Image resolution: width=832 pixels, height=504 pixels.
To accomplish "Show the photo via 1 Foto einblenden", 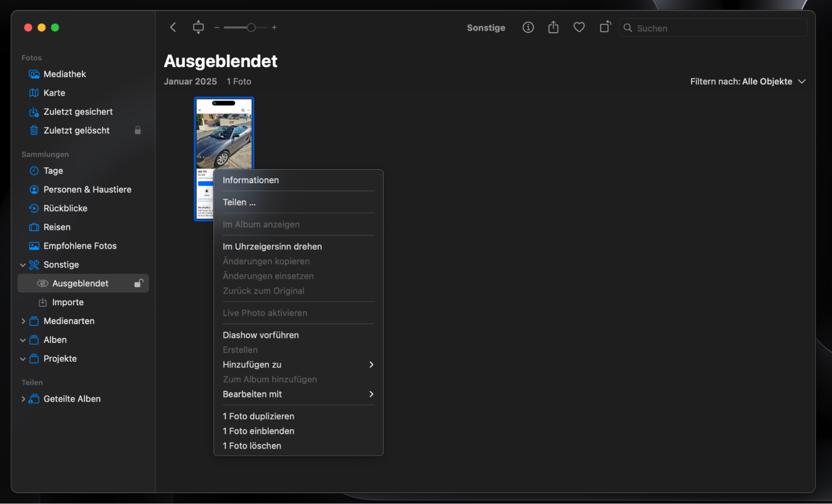I will click(258, 431).
